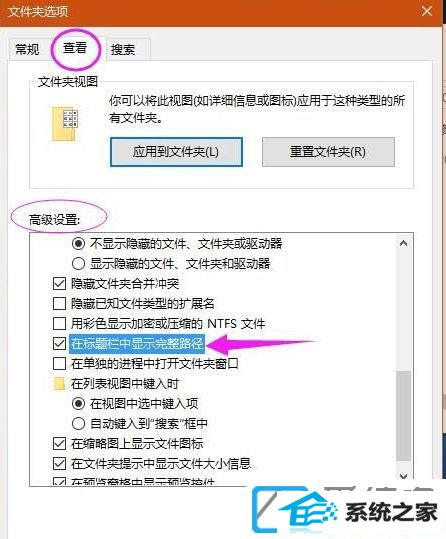The width and height of the screenshot is (446, 539).
Task: Toggle 在标题栏中显示完整路径 checkbox
Action: click(59, 343)
